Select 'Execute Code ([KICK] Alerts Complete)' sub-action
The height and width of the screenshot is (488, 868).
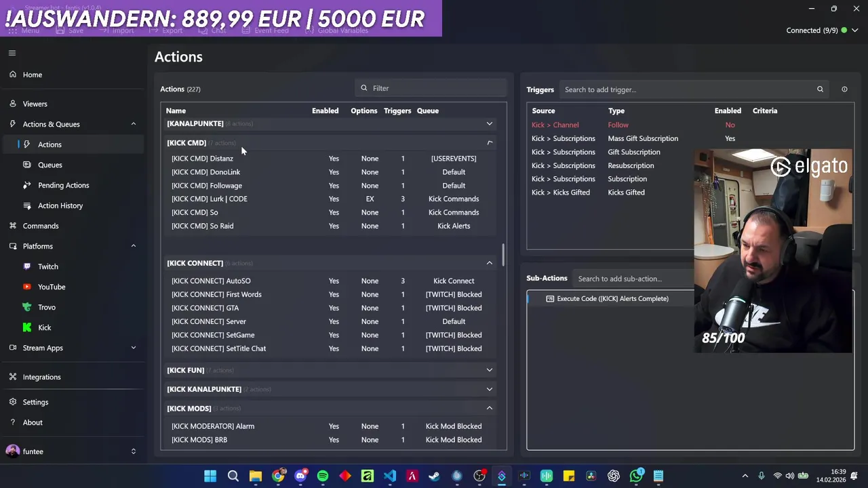click(x=612, y=298)
